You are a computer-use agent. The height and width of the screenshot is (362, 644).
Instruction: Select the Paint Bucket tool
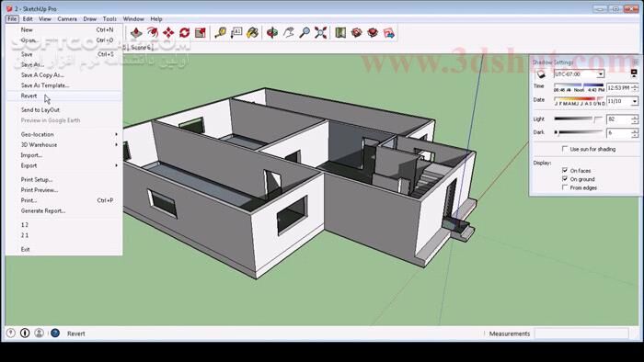tap(253, 33)
